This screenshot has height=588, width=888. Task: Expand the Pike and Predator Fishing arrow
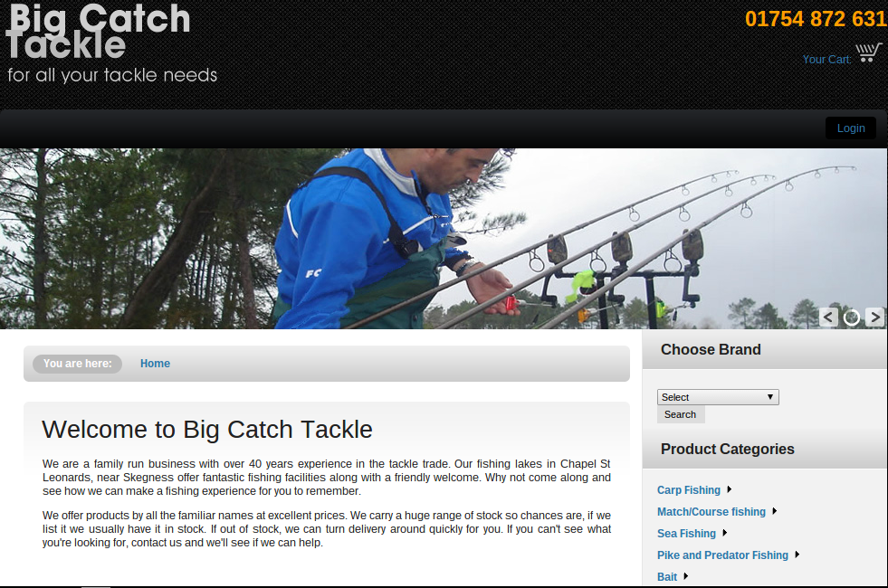click(x=797, y=555)
